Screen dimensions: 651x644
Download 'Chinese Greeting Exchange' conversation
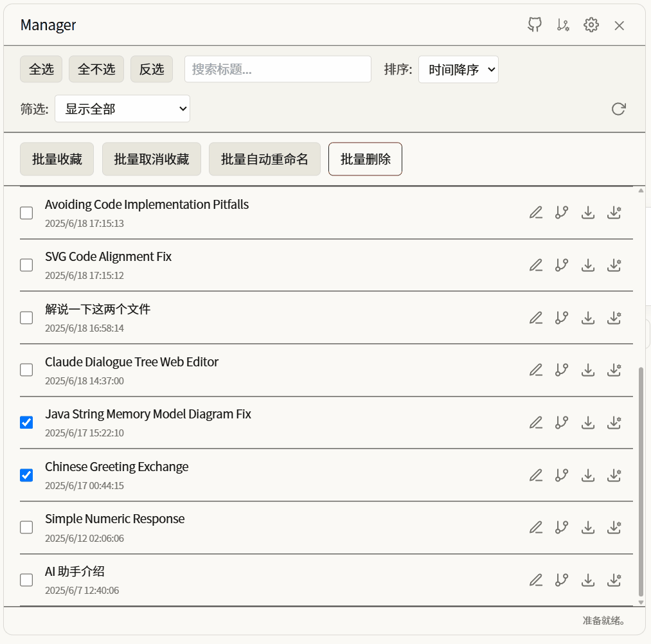coord(588,475)
